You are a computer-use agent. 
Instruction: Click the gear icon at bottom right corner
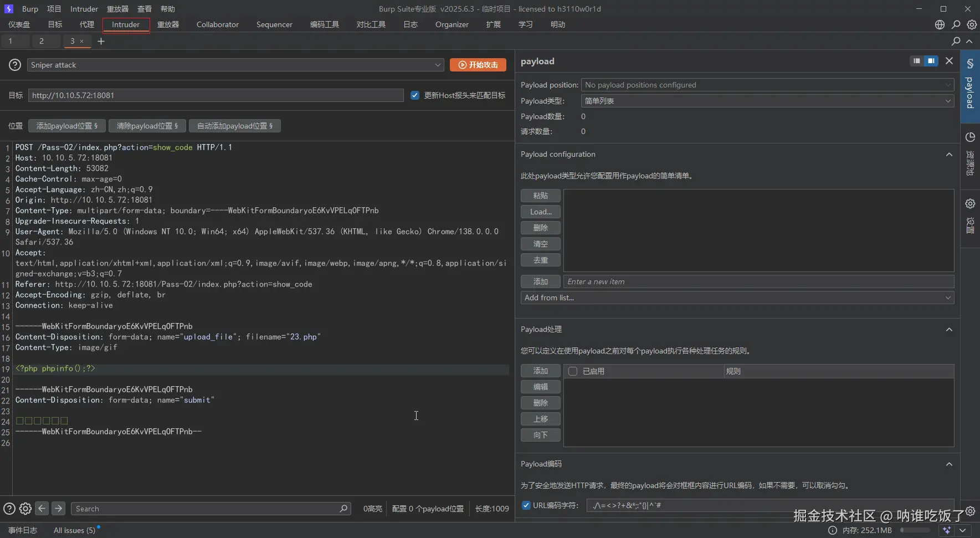tap(970, 511)
